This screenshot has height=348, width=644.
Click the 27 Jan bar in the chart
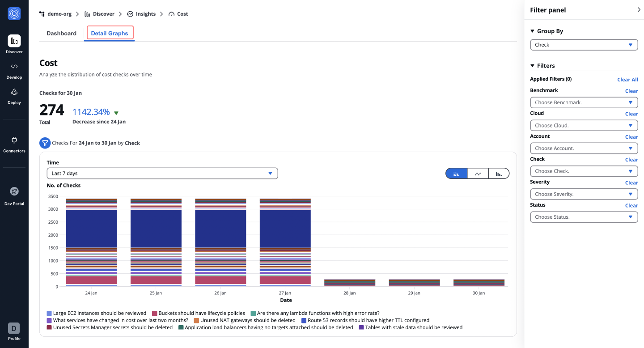[285, 242]
